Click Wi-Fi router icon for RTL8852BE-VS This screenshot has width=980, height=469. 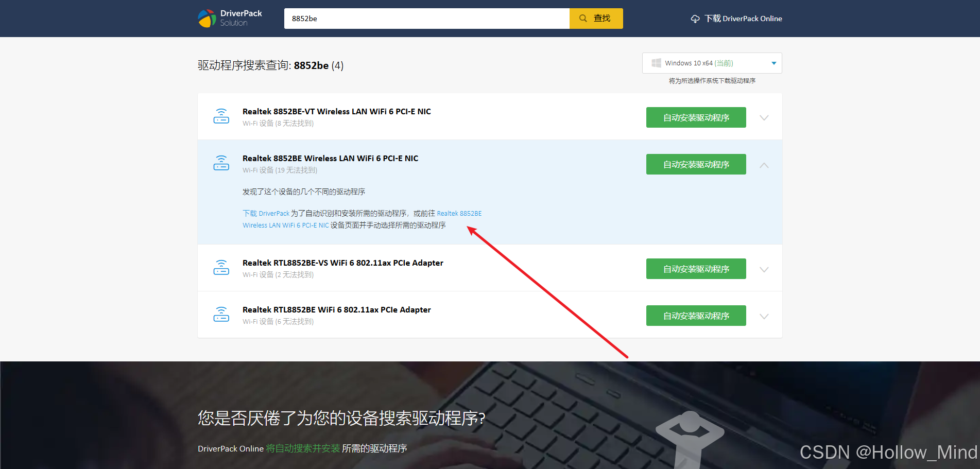tap(221, 268)
